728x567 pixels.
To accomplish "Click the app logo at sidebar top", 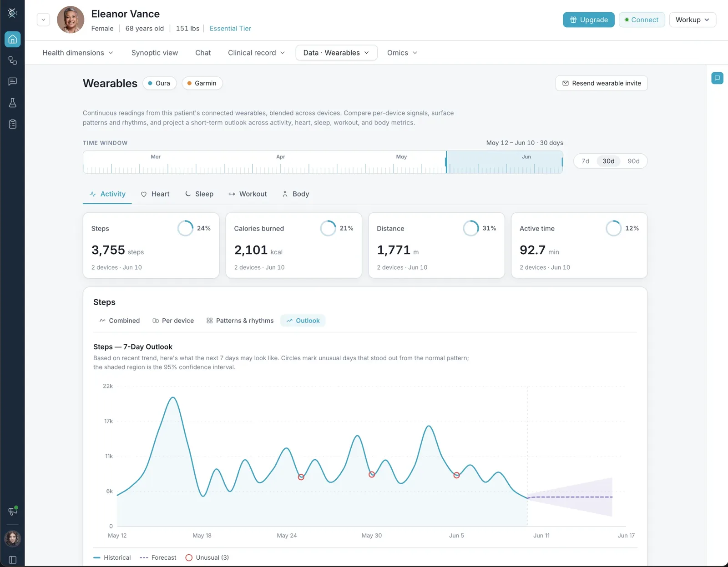I will (13, 13).
